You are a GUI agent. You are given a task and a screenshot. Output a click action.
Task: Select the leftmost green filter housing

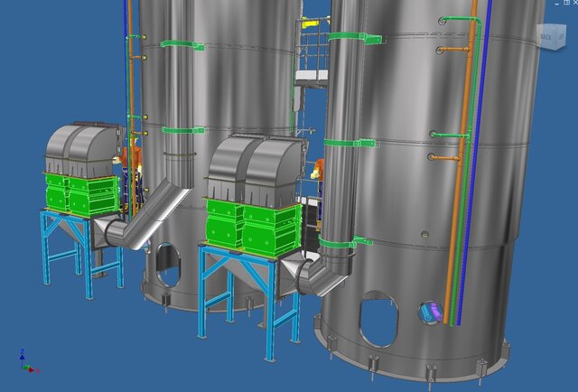click(x=81, y=194)
